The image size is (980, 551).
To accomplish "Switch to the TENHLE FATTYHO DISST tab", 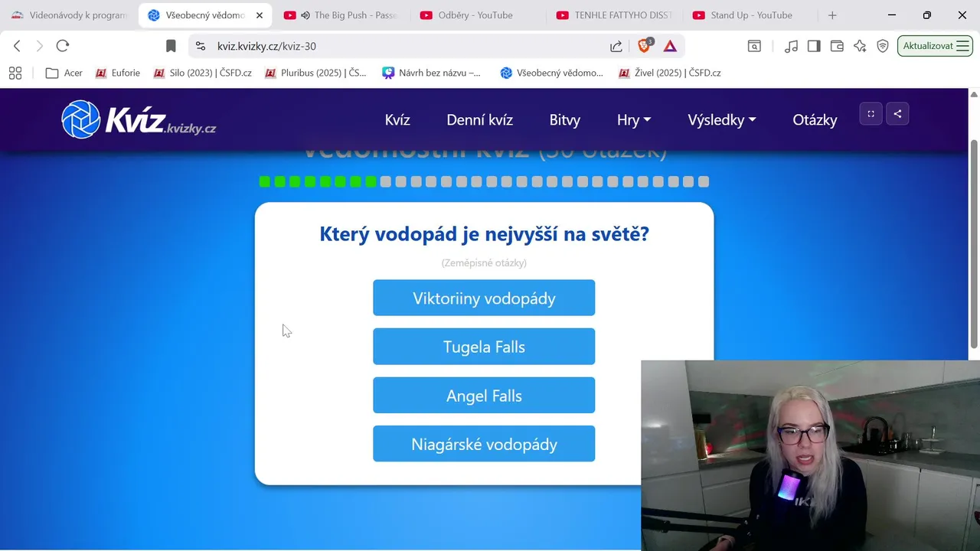I will 615,15.
